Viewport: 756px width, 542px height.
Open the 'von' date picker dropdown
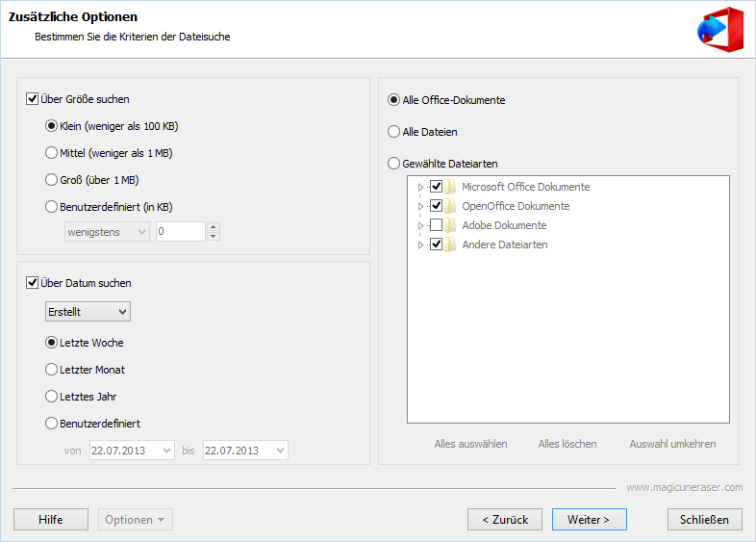(166, 451)
